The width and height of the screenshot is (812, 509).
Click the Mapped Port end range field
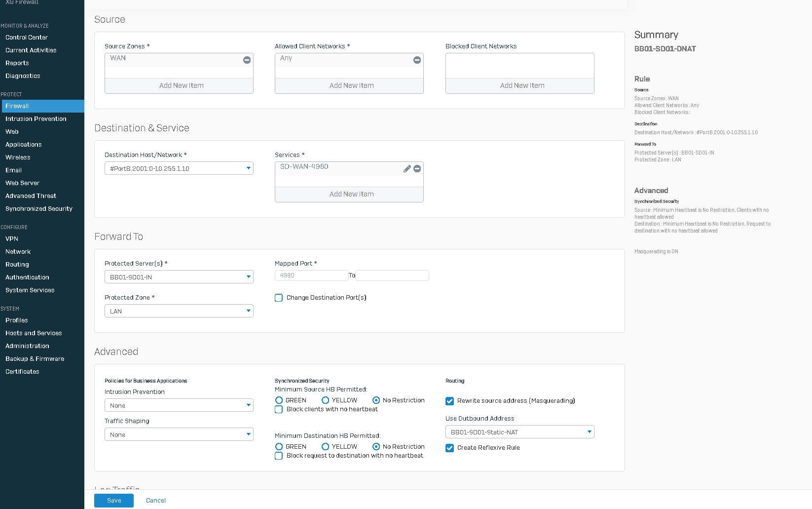392,275
